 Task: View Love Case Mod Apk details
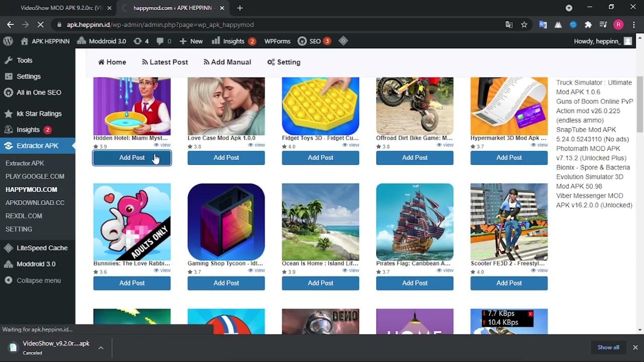257,145
